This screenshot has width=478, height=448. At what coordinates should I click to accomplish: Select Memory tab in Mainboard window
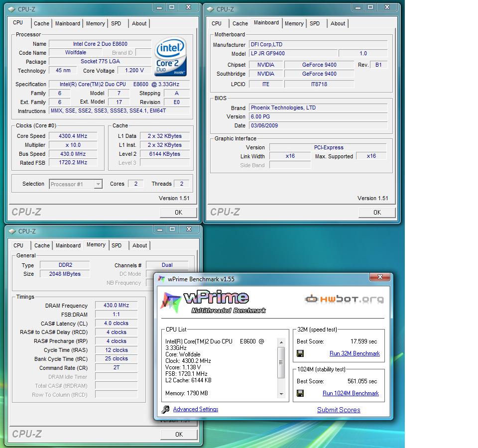294,23
